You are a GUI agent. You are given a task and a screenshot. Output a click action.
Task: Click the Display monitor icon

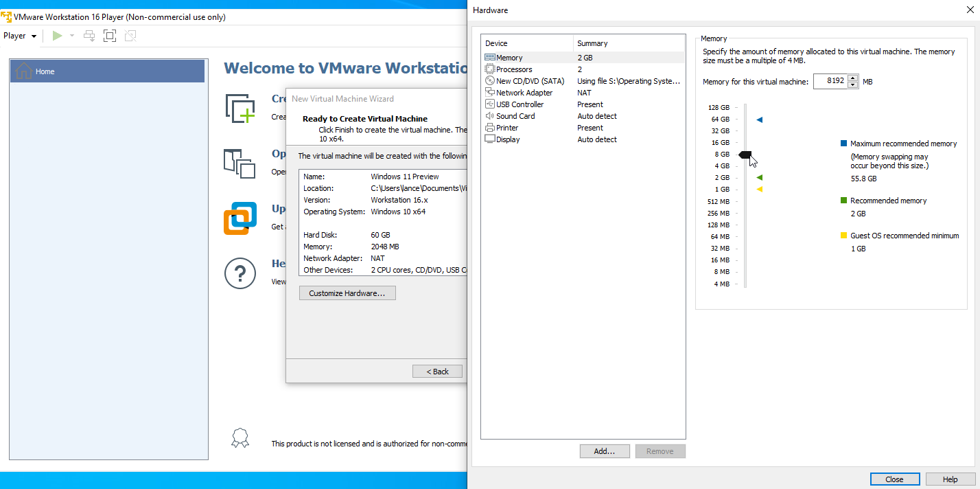pyautogui.click(x=490, y=139)
